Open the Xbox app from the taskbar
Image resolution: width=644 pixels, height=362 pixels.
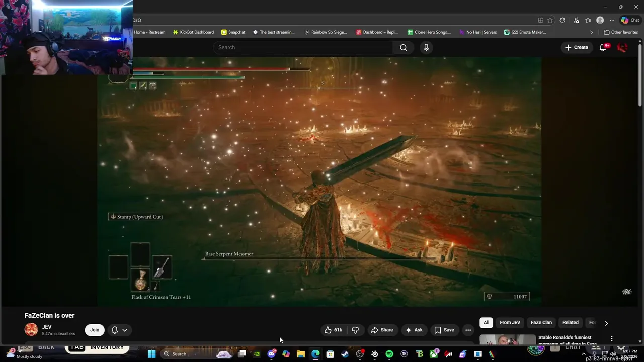pos(433,354)
